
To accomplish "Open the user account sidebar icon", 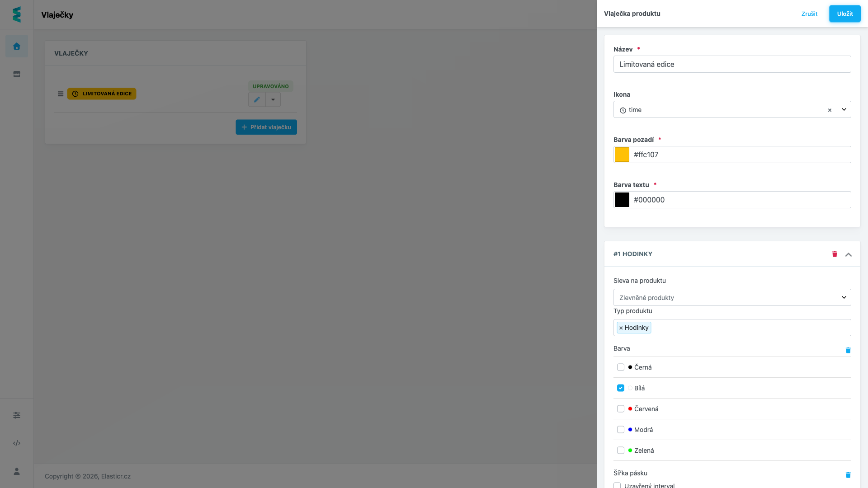I will pyautogui.click(x=17, y=471).
